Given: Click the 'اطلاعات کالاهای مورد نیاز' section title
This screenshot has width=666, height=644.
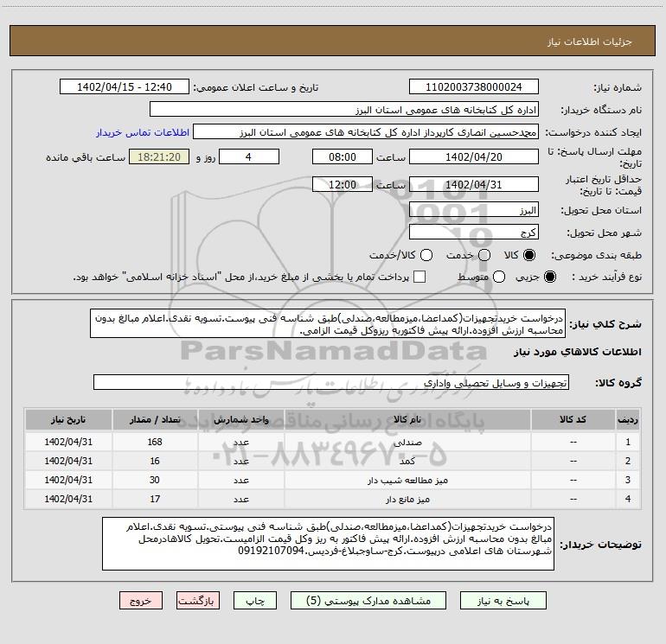Looking at the screenshot, I should 577,352.
